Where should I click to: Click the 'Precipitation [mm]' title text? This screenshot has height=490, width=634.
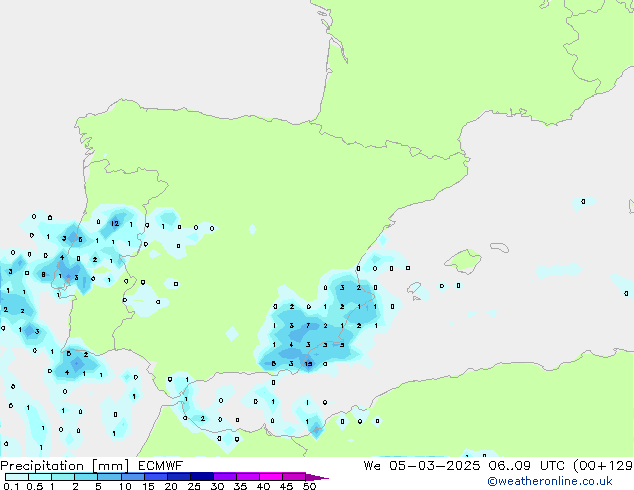pos(64,466)
